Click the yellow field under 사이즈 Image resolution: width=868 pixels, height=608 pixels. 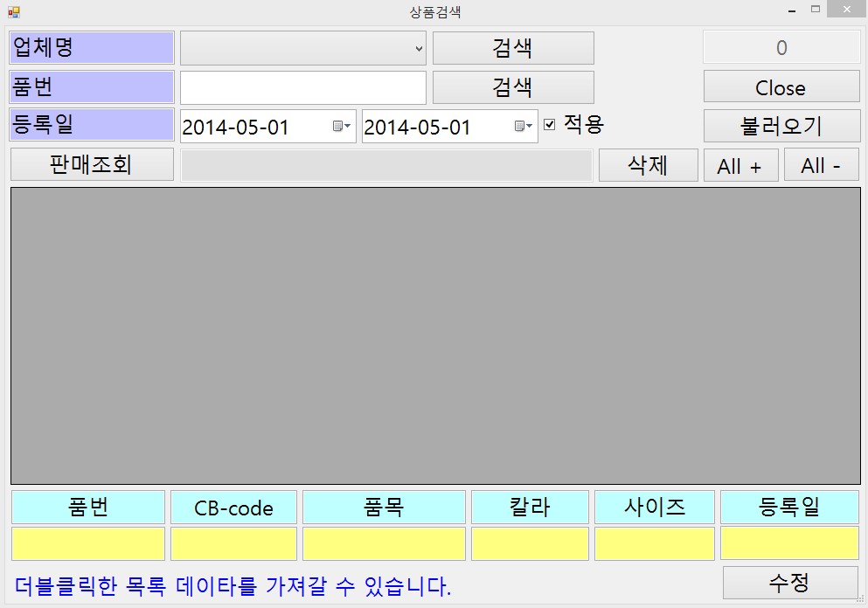655,543
